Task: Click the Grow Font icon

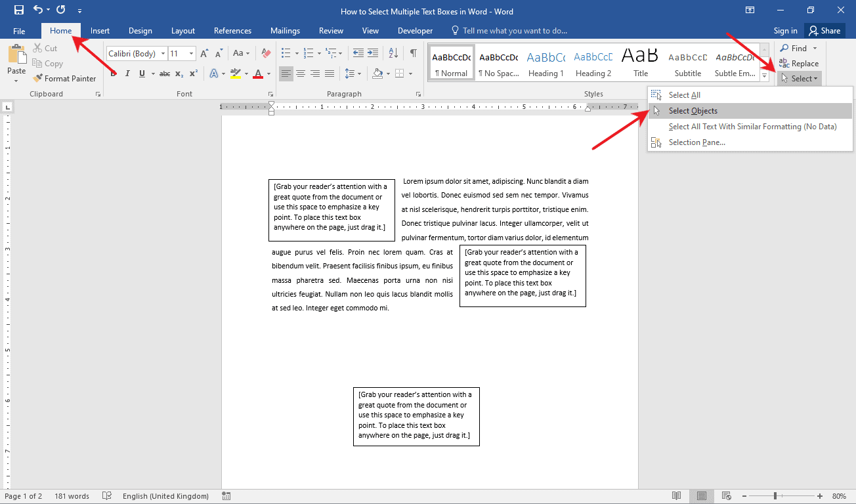Action: pyautogui.click(x=204, y=54)
